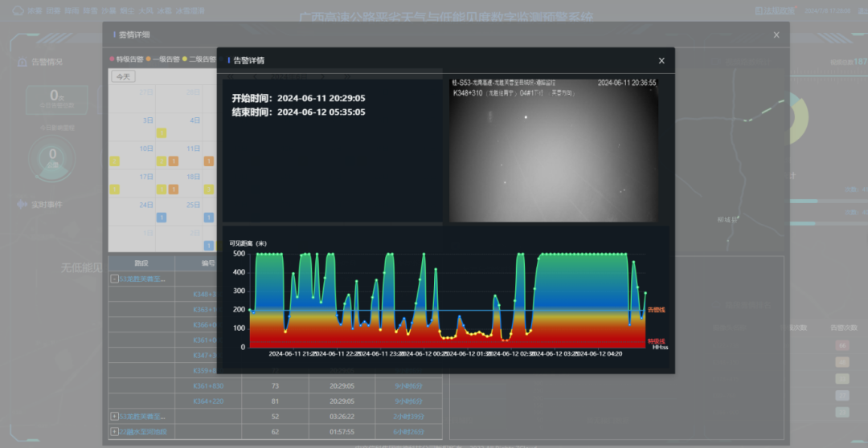Image resolution: width=868 pixels, height=448 pixels.
Task: Click the 结束时间 end time text
Action: click(298, 112)
